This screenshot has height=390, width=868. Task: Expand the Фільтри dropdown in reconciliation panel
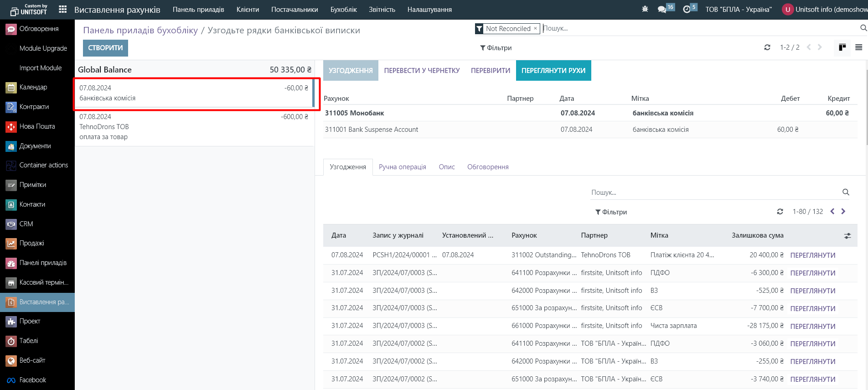coord(611,212)
